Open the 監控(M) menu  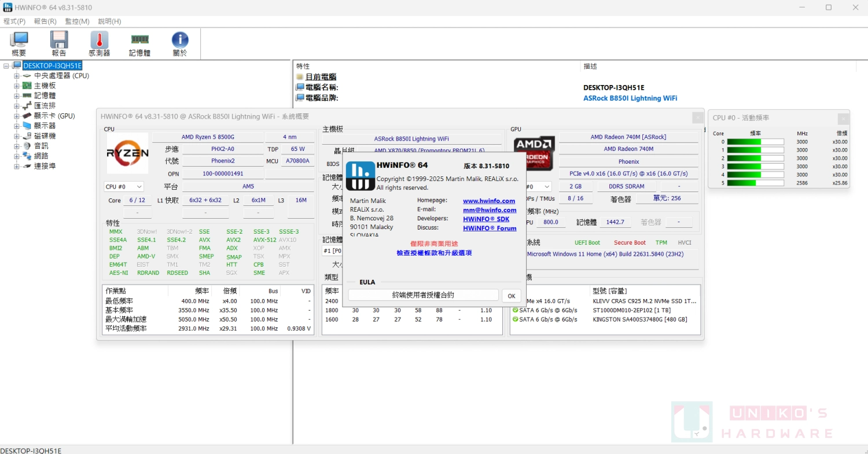pyautogui.click(x=78, y=21)
